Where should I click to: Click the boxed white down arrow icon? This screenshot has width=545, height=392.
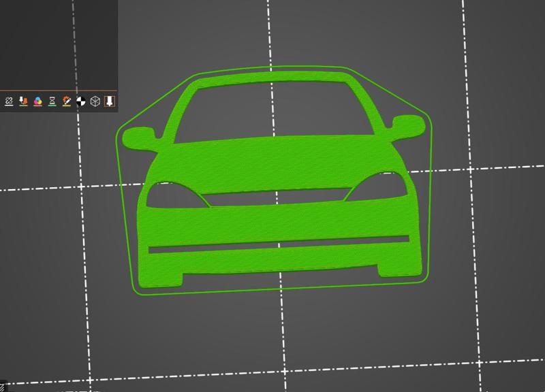pyautogui.click(x=110, y=101)
